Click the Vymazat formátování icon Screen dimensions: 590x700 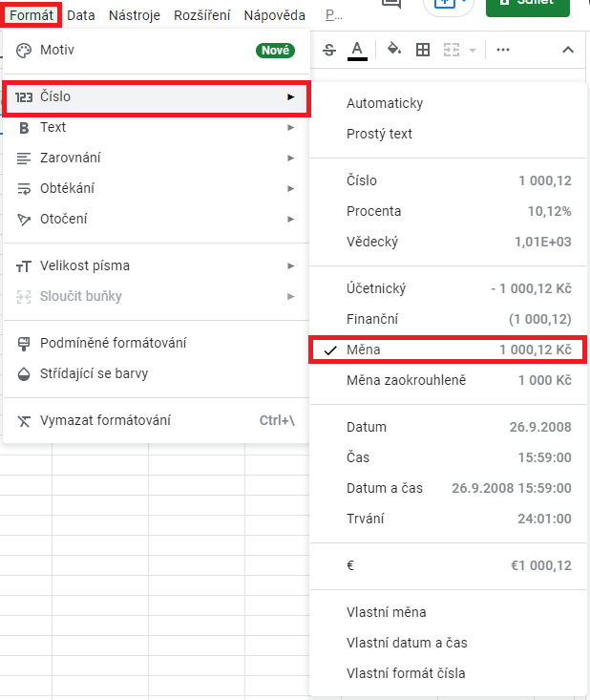click(x=25, y=420)
